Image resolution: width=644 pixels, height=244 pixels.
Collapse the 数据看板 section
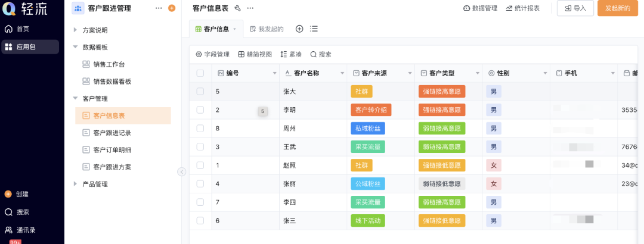coord(75,47)
